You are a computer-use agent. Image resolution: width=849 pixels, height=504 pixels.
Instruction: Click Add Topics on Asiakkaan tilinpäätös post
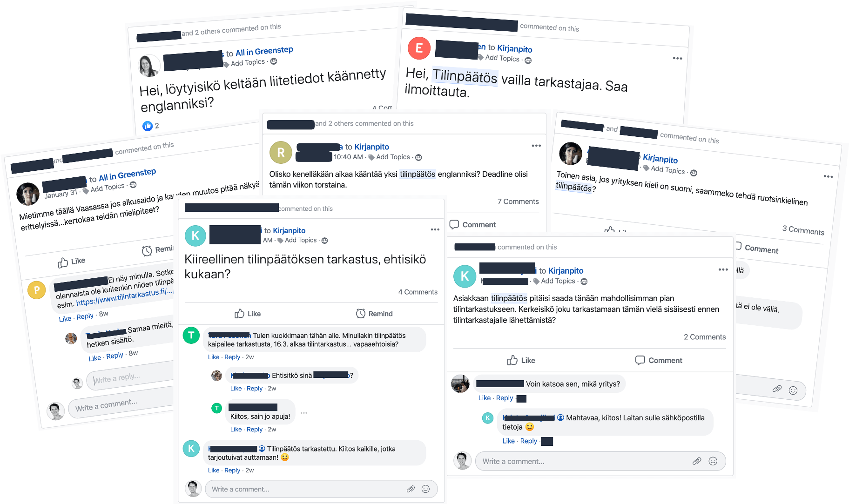coord(558,281)
